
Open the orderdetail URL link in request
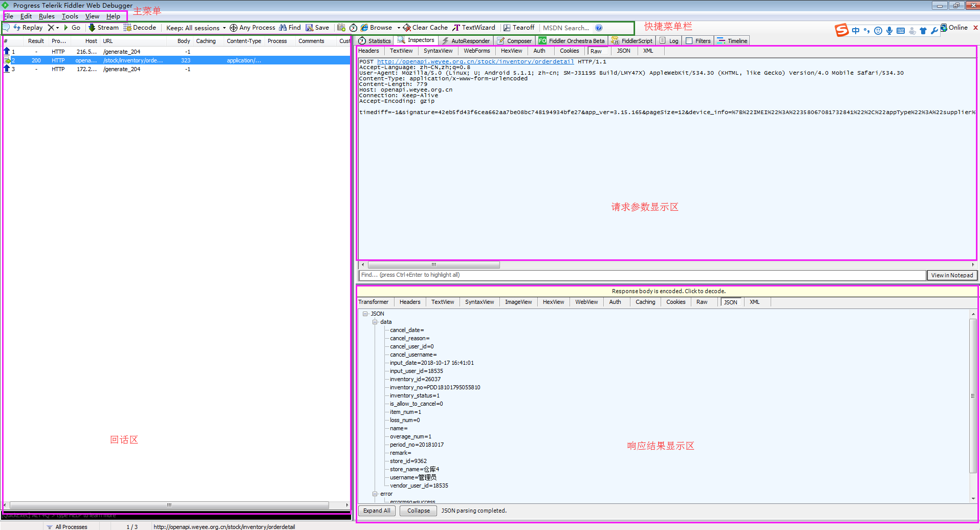pos(475,61)
